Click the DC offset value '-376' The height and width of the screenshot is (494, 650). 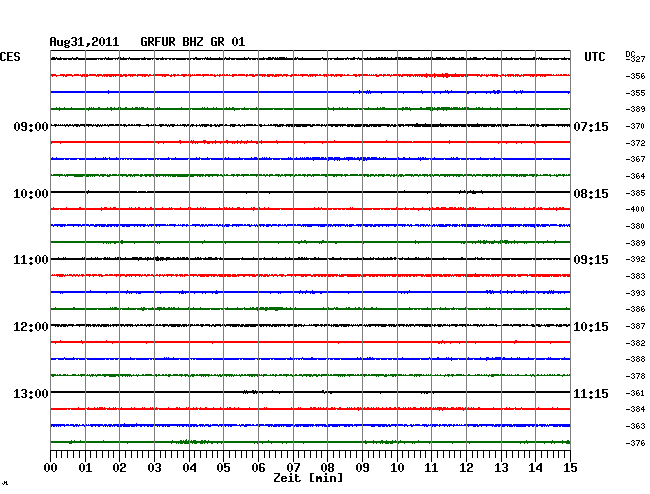(x=635, y=443)
